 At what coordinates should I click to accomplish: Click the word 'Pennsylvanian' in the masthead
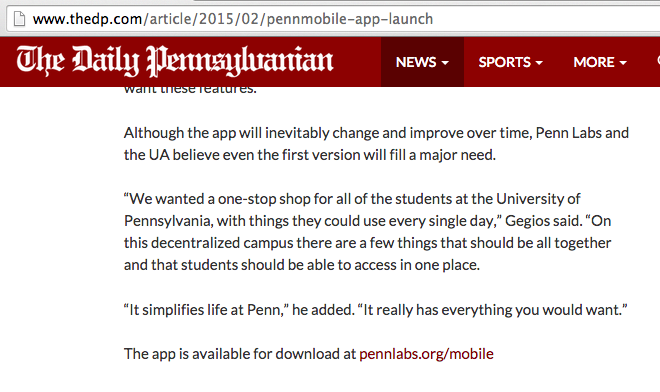[x=240, y=61]
